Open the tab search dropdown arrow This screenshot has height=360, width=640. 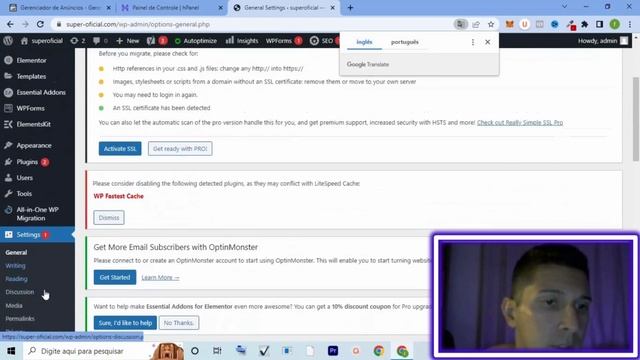click(x=564, y=7)
